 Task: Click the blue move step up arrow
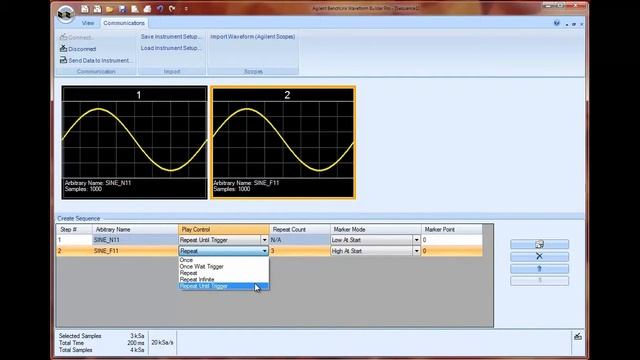[x=539, y=269]
